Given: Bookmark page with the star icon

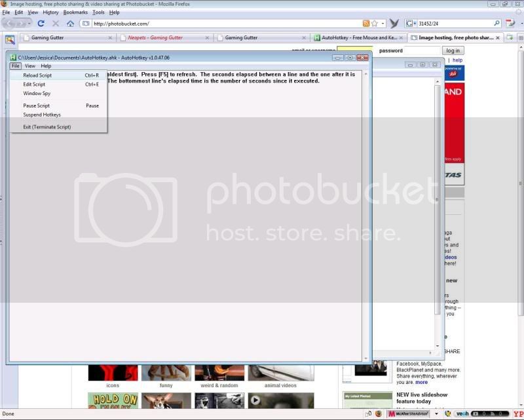Looking at the screenshot, I should [x=374, y=24].
